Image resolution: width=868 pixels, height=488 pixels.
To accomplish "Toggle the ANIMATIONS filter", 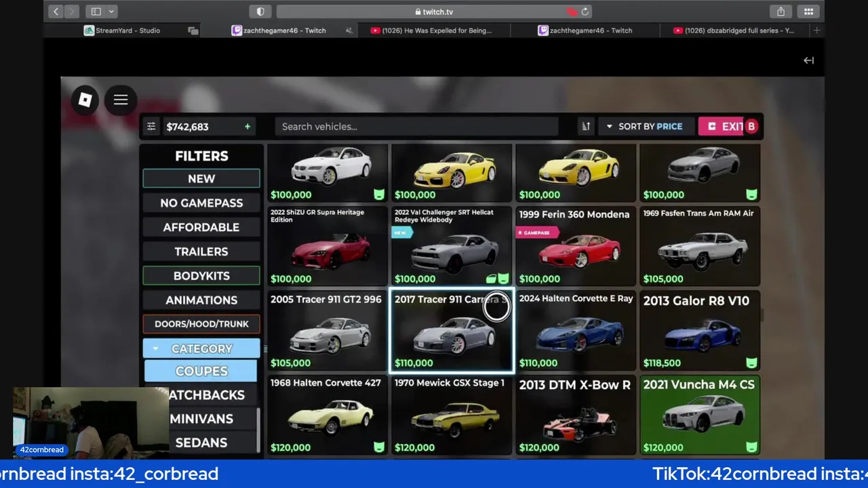I will tap(201, 300).
